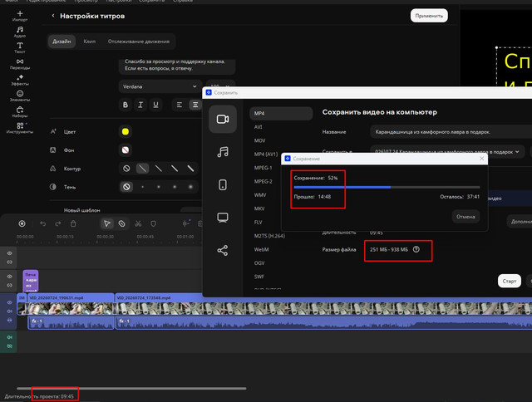The image size is (532, 402).
Task: Toggle link icon on the topmost overlay track
Action: pos(9,262)
